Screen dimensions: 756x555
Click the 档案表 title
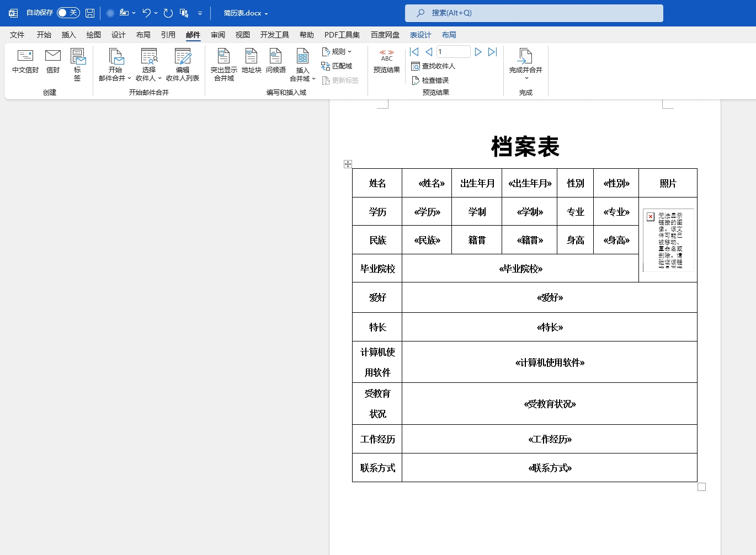[x=525, y=147]
